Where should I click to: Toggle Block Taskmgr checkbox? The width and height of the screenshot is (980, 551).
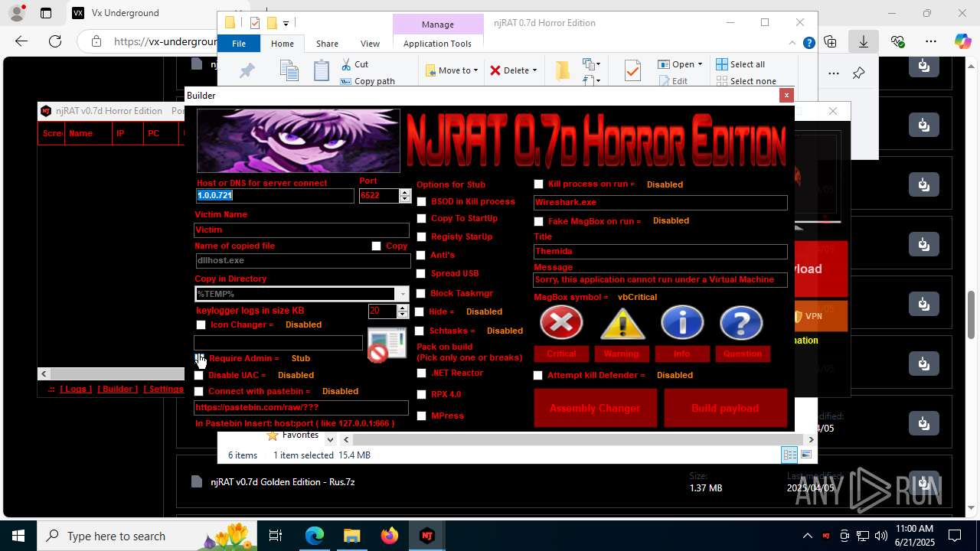(x=420, y=293)
